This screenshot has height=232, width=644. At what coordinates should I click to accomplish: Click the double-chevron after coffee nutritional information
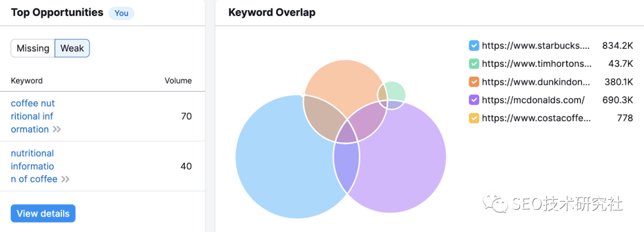pos(57,129)
